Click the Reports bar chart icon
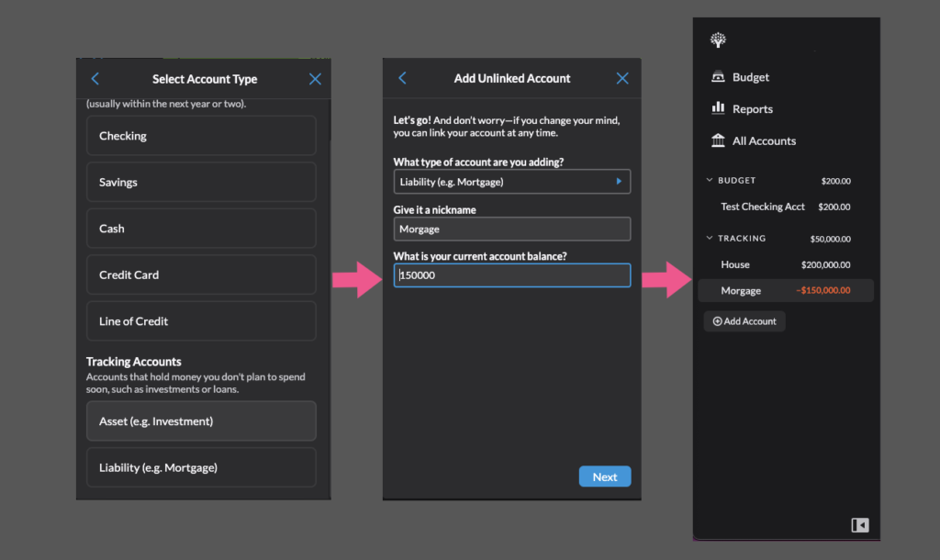 [x=718, y=108]
